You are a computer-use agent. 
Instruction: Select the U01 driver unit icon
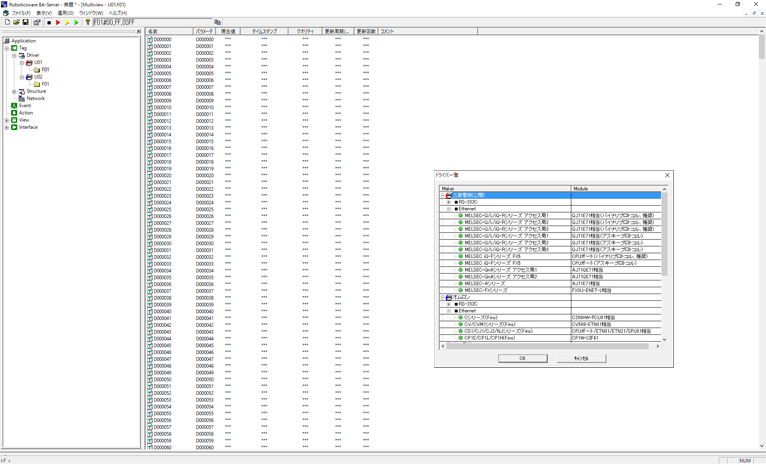tap(29, 63)
